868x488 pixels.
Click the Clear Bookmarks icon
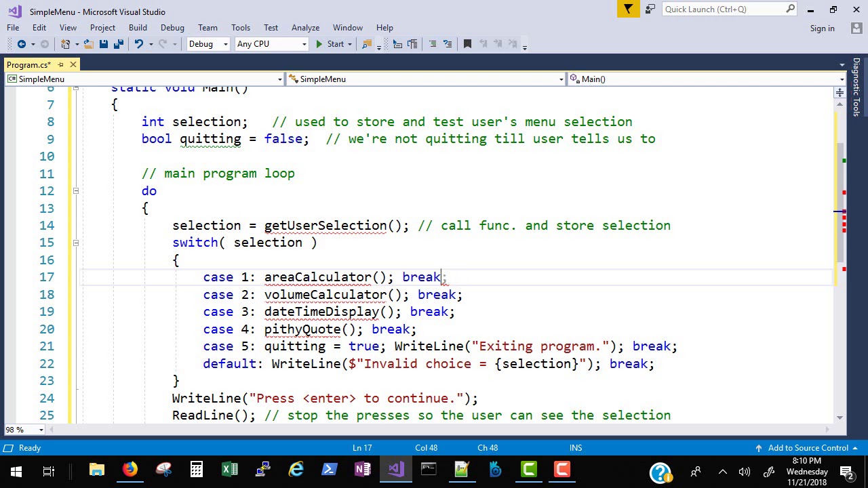513,44
